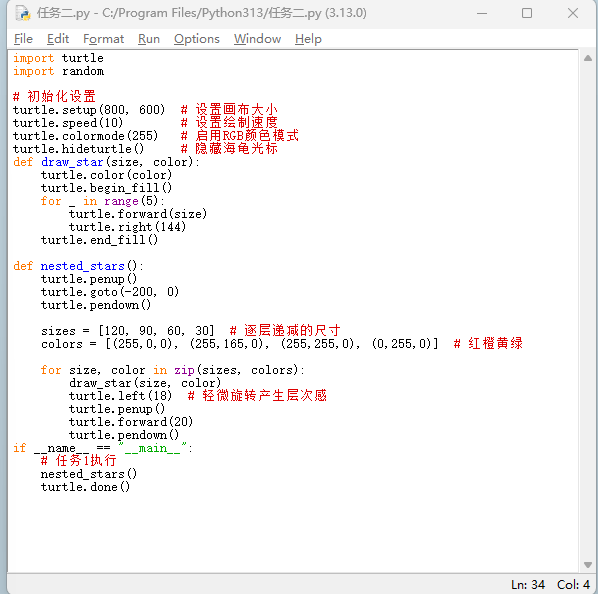This screenshot has width=598, height=594.
Task: Click the '# 逐层递减的尺寸' comment
Action: pos(285,330)
